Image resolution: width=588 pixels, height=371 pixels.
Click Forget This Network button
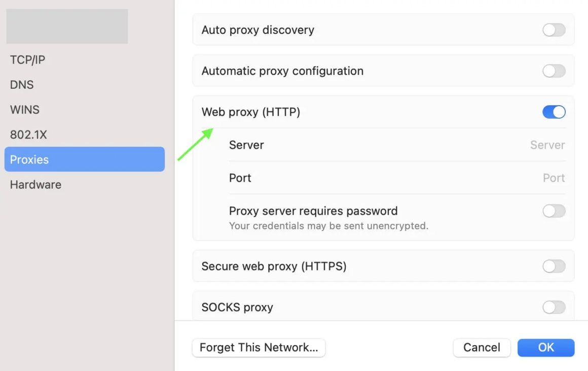[259, 348]
